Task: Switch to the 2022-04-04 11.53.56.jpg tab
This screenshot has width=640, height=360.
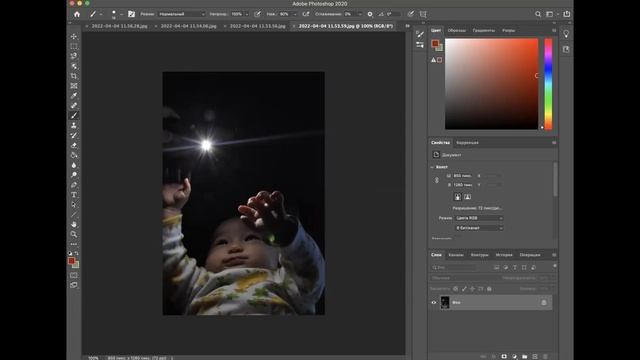Action: coord(258,26)
